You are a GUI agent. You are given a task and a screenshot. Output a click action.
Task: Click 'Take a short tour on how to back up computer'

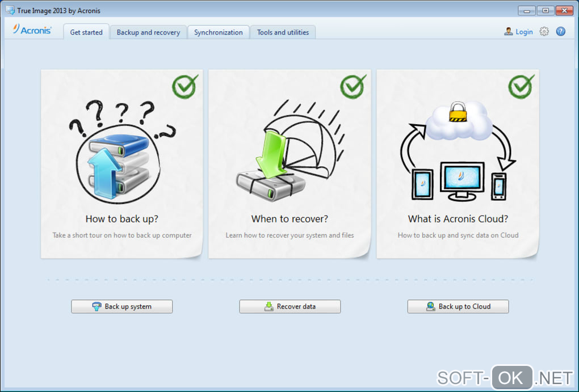[122, 235]
